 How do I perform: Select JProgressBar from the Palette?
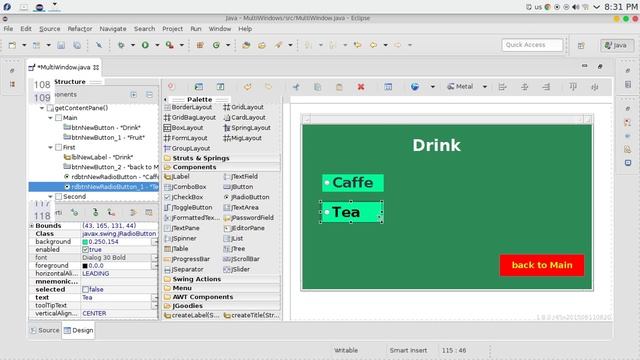point(187,259)
